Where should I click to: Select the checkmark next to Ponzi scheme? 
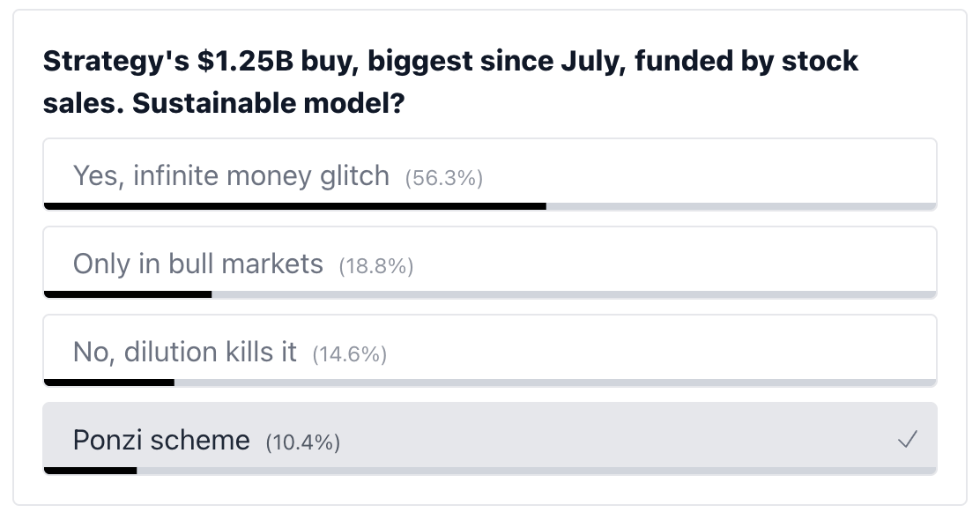(908, 440)
